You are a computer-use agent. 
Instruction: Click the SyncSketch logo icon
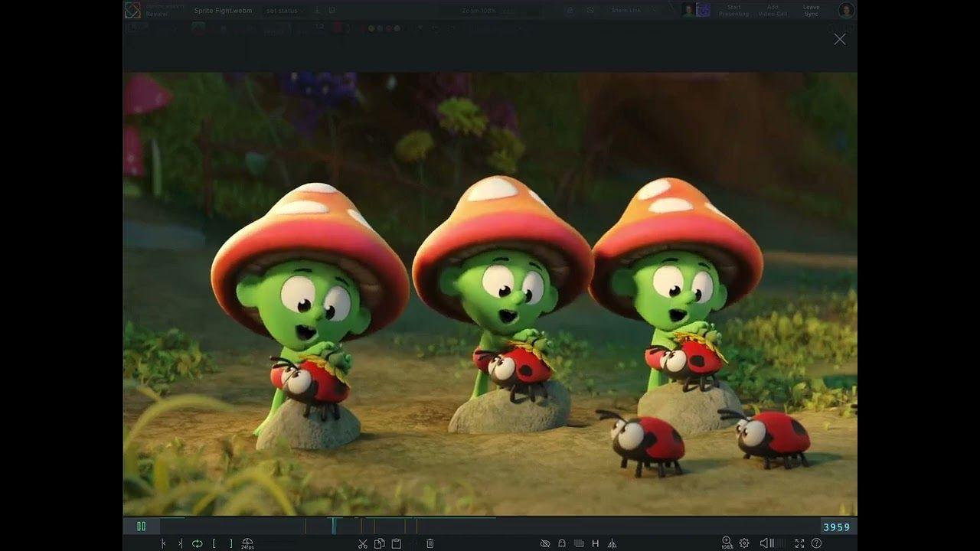point(132,10)
